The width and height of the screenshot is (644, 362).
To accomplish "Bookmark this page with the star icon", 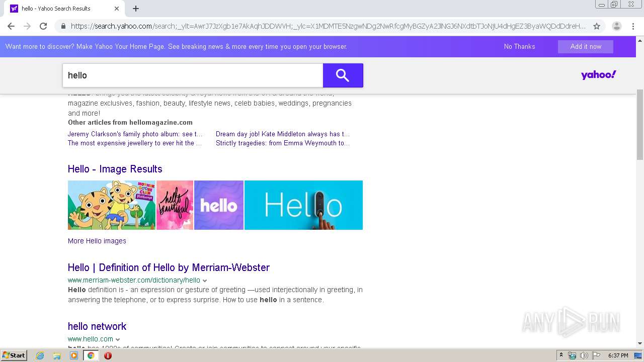I will tap(597, 26).
